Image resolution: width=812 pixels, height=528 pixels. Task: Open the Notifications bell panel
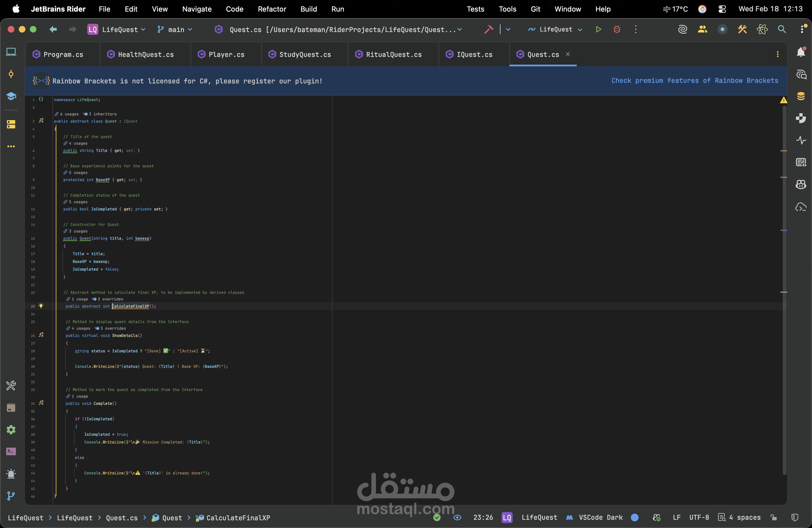pos(801,52)
